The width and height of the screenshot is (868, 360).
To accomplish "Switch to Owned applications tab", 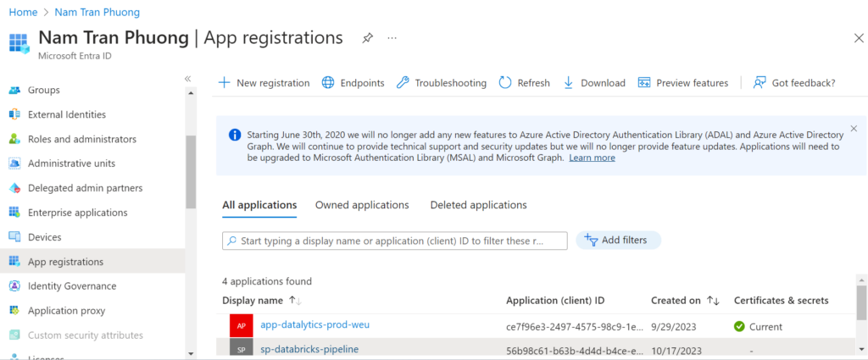I will click(x=362, y=205).
